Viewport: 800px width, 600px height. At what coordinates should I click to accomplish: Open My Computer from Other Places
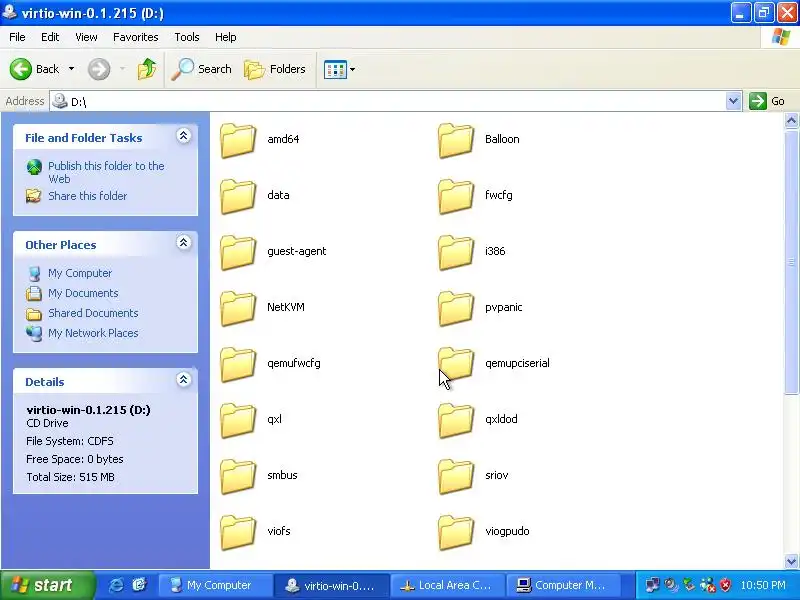pos(80,273)
